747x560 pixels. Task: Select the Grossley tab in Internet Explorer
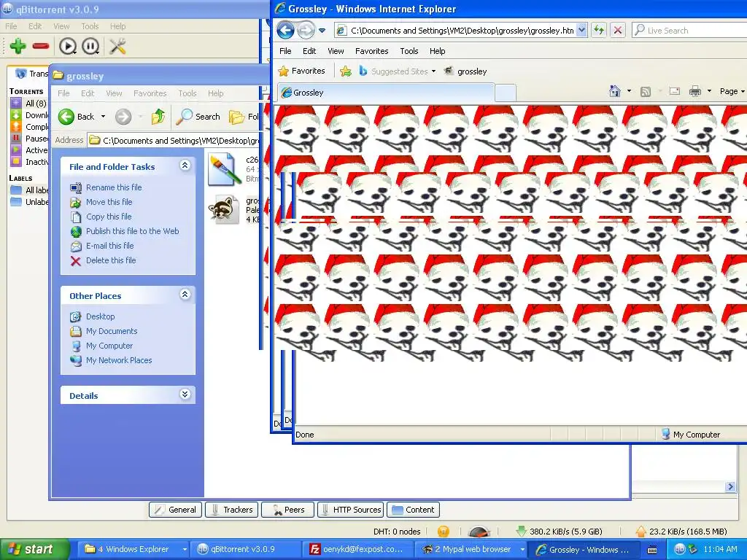click(x=385, y=93)
